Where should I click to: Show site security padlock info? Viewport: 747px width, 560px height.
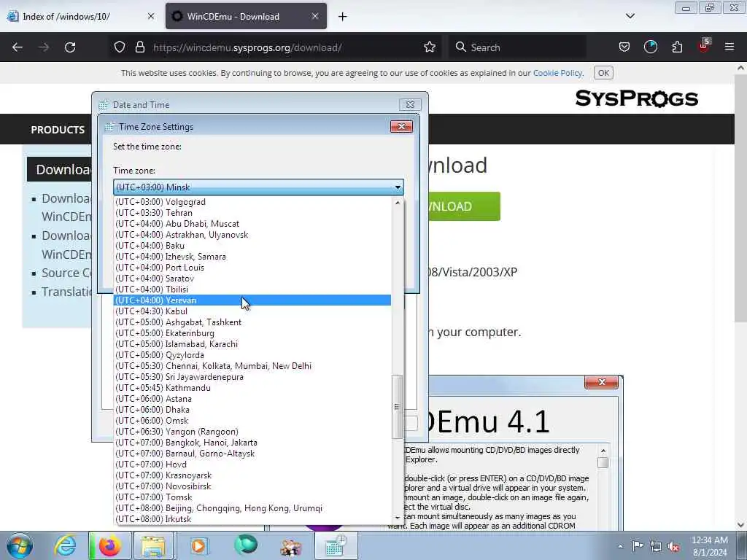[x=139, y=47]
